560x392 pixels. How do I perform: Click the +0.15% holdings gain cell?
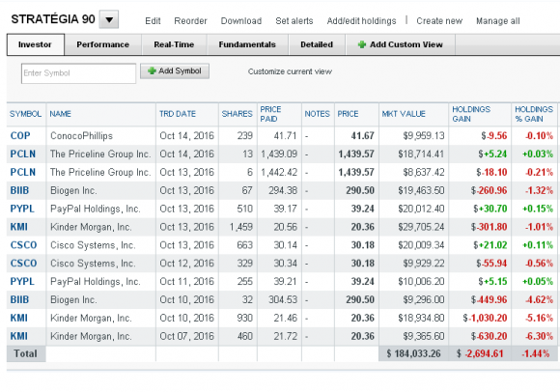pos(538,209)
